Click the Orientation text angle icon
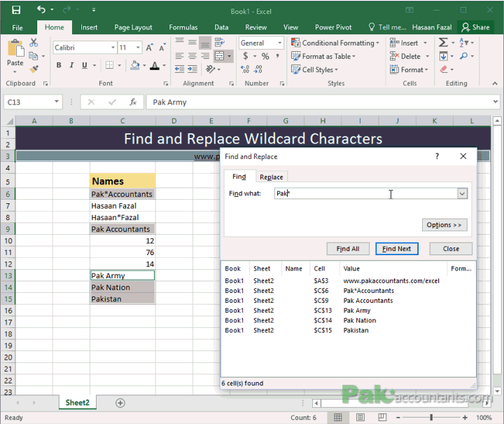The image size is (504, 424). [210, 69]
